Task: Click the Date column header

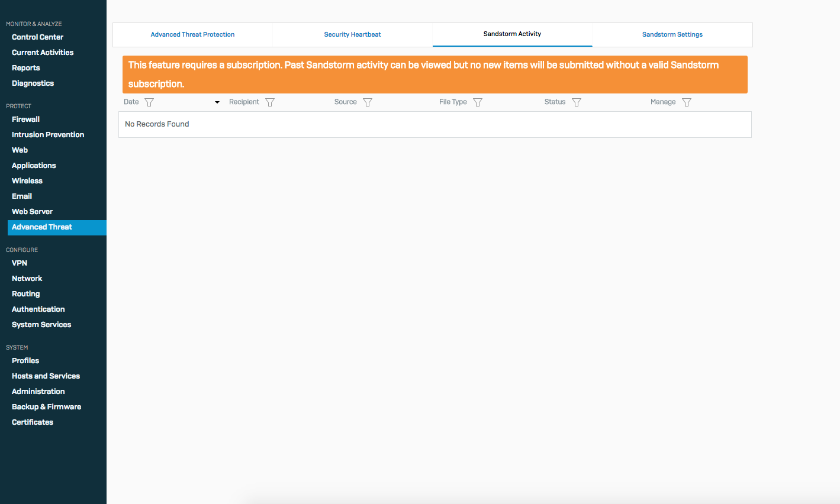Action: pyautogui.click(x=131, y=102)
